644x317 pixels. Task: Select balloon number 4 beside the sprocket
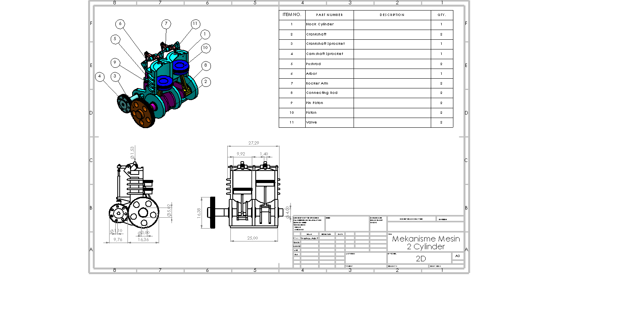(100, 76)
